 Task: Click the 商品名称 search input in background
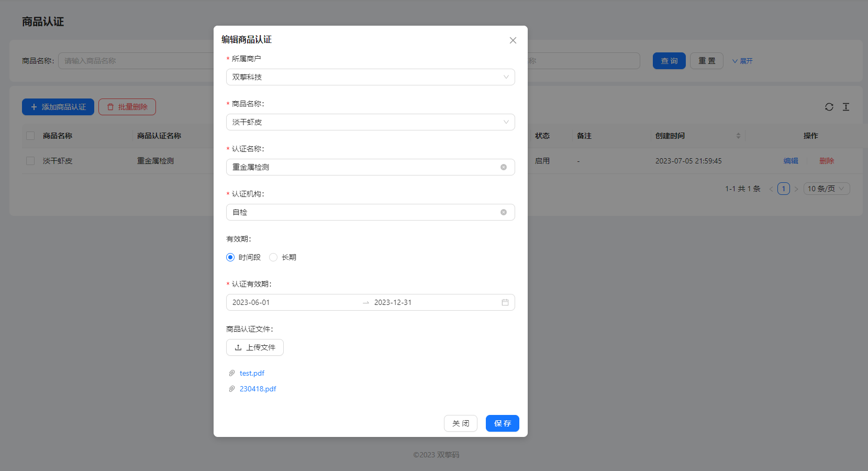coord(136,61)
